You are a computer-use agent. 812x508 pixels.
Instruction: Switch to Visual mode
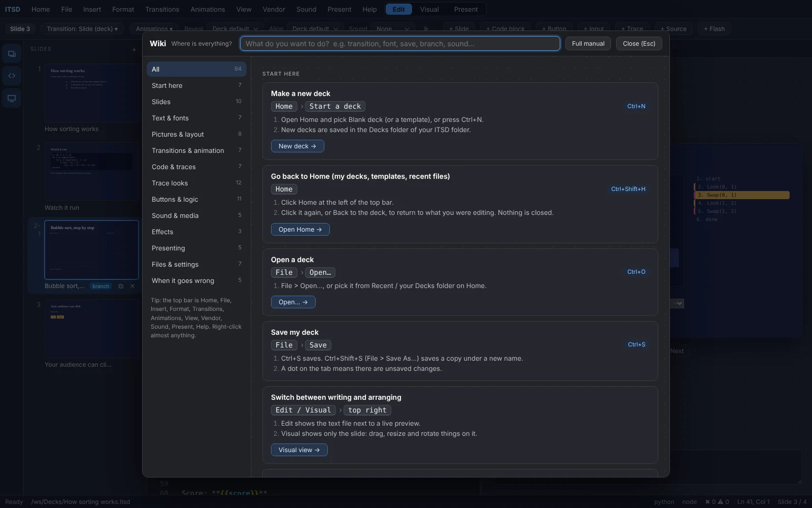[x=429, y=9]
